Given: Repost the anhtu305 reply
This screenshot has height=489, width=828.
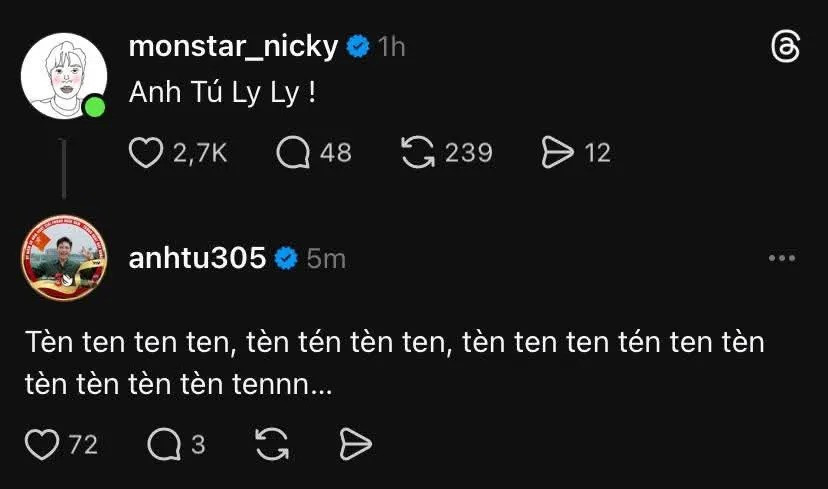Looking at the screenshot, I should click(272, 445).
